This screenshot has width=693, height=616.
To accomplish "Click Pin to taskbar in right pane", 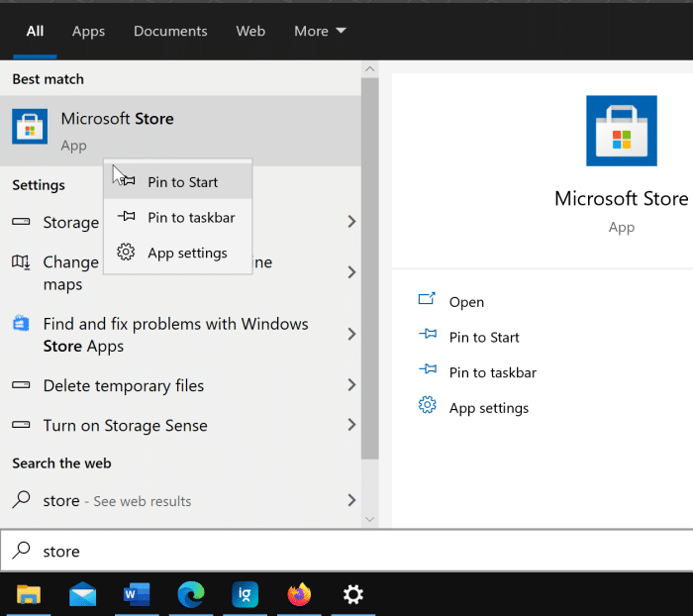I will [493, 372].
